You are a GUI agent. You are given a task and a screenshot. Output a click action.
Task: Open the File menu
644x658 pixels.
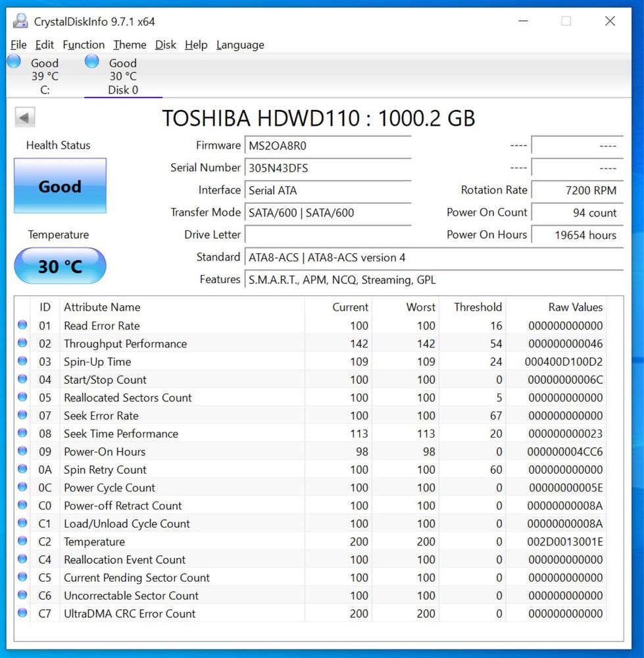pyautogui.click(x=18, y=45)
